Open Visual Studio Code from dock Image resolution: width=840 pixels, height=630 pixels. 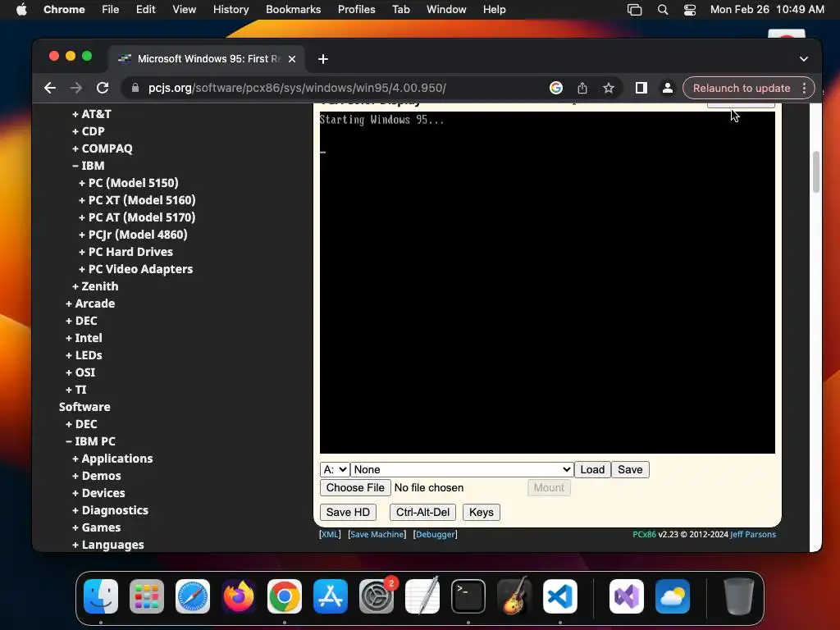[x=560, y=596]
